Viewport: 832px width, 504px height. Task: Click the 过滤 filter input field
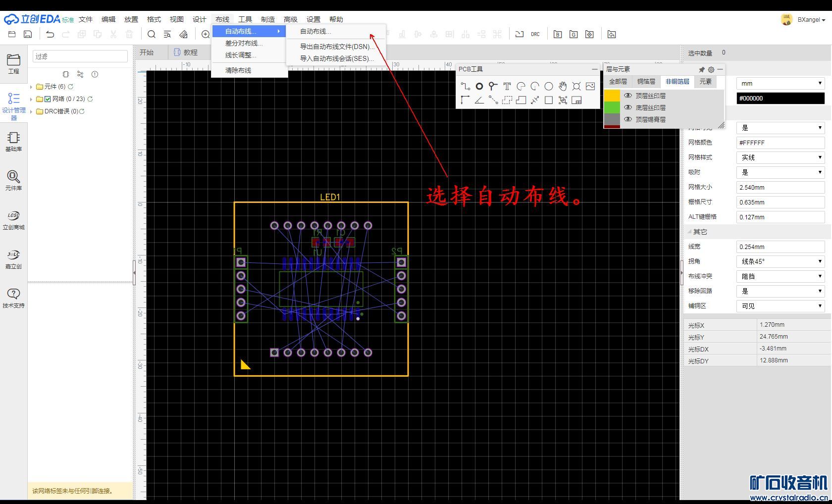pyautogui.click(x=80, y=56)
